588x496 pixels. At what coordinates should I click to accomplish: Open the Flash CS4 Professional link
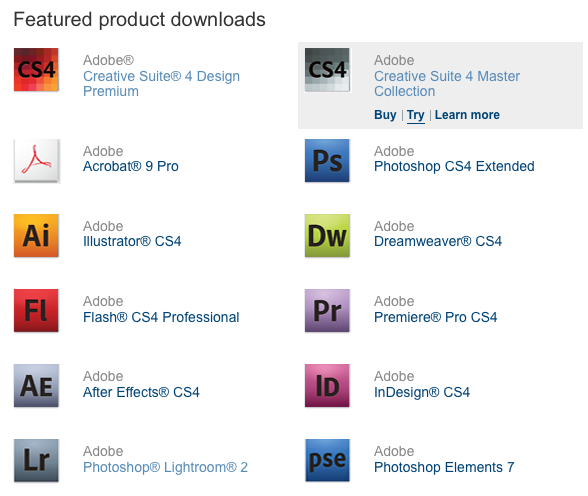tap(161, 317)
